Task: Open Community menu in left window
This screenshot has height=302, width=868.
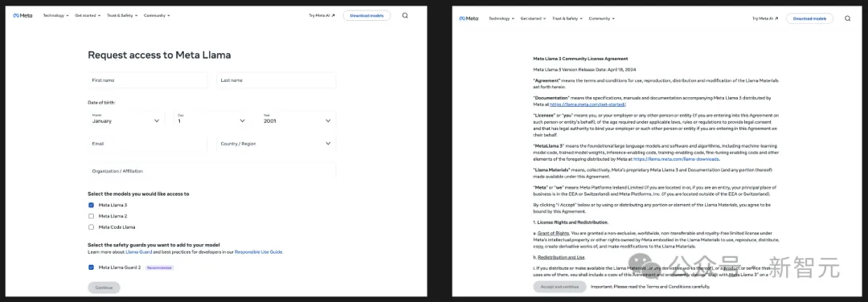Action: [x=157, y=15]
